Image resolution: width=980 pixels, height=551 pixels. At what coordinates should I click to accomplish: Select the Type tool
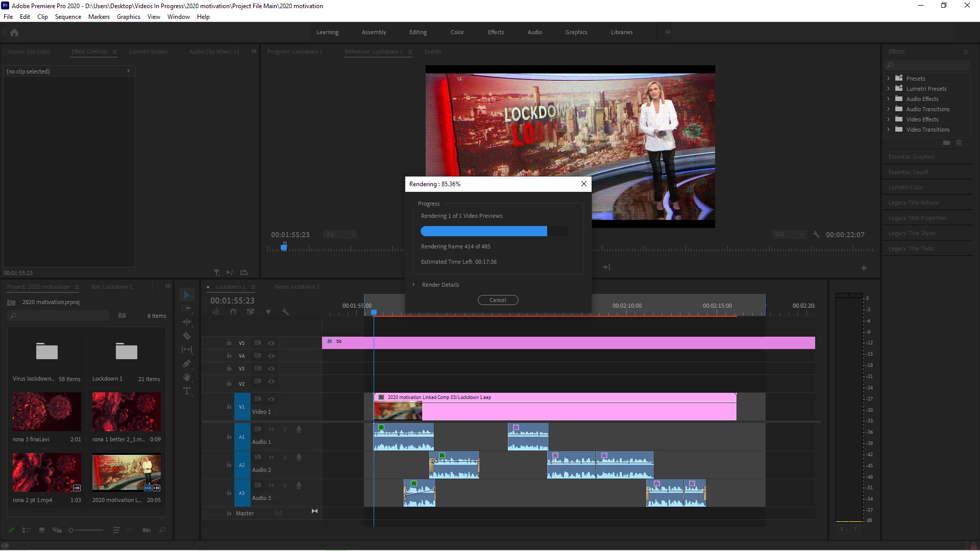point(187,391)
